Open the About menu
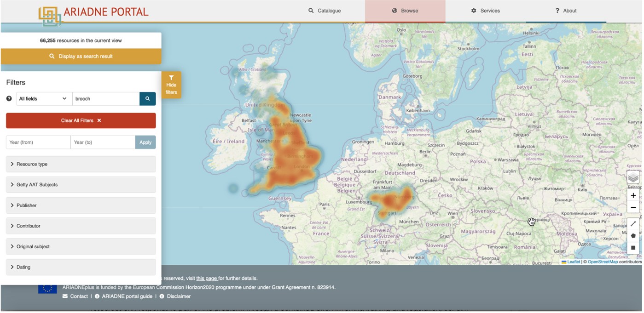 pyautogui.click(x=566, y=11)
